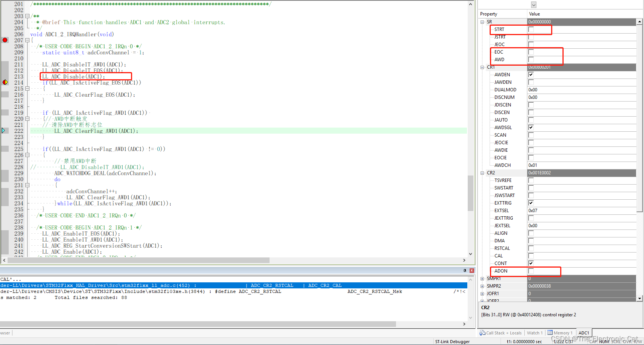Screen dimensions: 644x345
Task: Collapse do-loop fold at line 231
Action: (x=27, y=185)
